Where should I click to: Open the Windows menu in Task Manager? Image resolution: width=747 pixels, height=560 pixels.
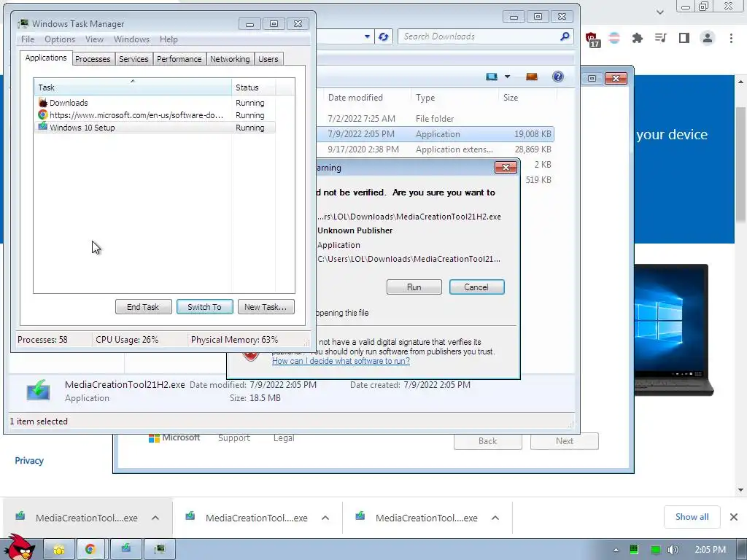point(131,39)
